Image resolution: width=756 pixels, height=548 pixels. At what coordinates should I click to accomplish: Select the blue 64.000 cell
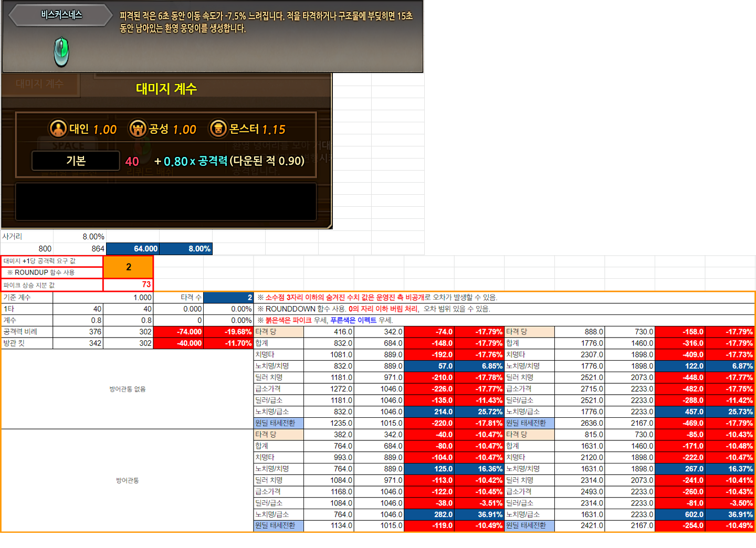point(133,249)
